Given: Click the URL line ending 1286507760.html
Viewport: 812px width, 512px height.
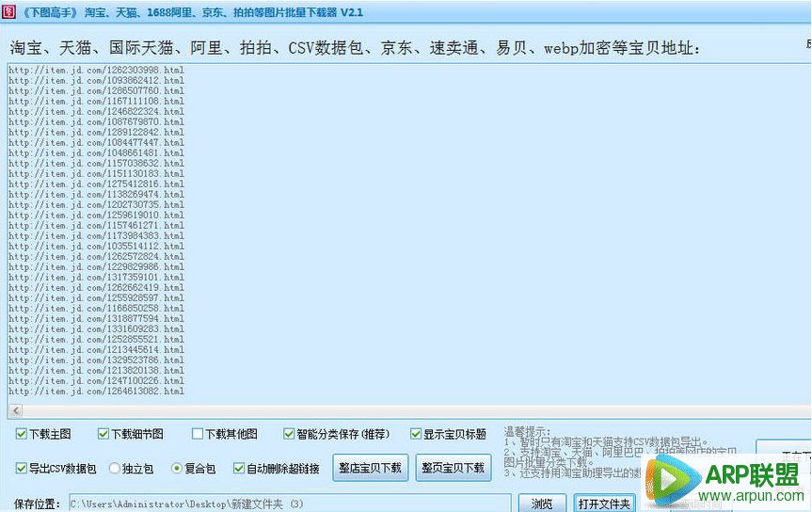Looking at the screenshot, I should 96,90.
